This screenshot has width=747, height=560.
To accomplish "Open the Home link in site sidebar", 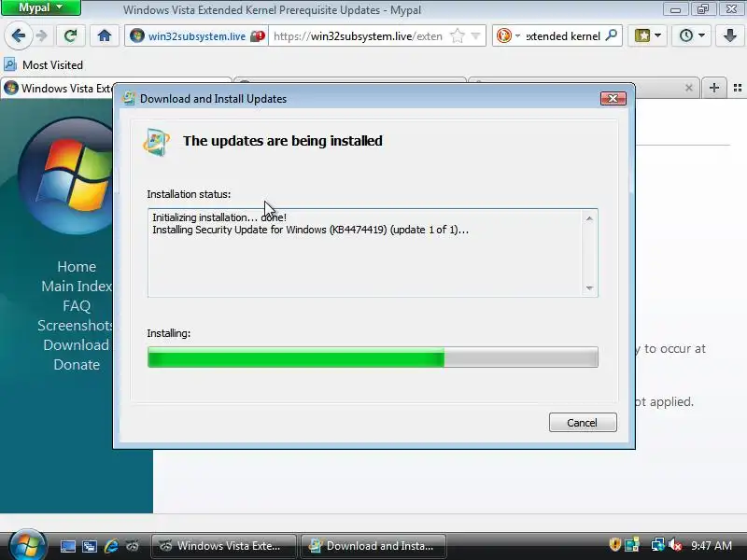I will [x=77, y=266].
